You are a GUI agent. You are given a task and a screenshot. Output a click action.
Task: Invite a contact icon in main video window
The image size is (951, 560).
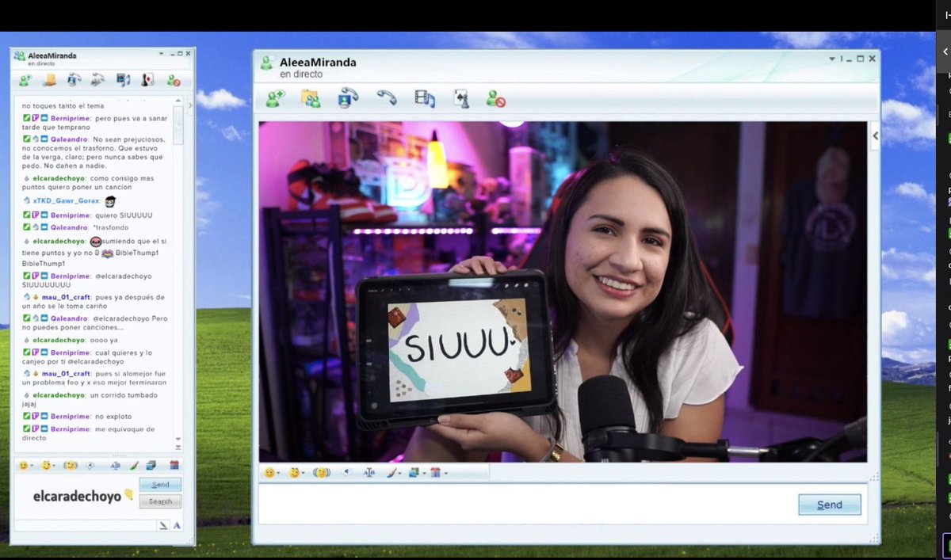pos(275,98)
